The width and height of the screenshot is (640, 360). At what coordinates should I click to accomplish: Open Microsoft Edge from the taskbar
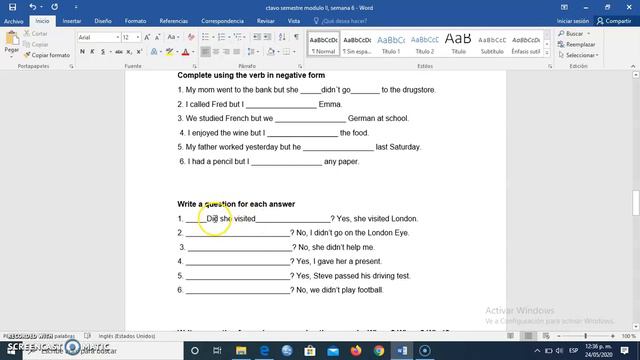coord(264,351)
